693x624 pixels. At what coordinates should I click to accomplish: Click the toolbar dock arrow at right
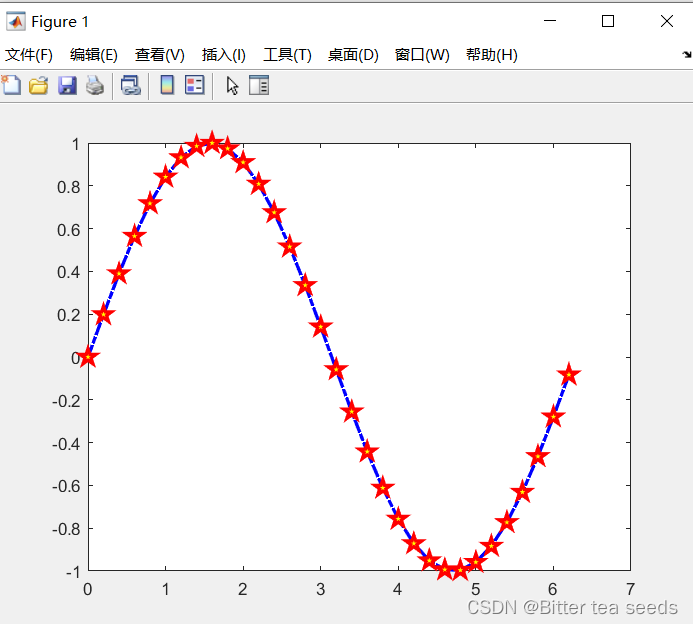point(686,54)
